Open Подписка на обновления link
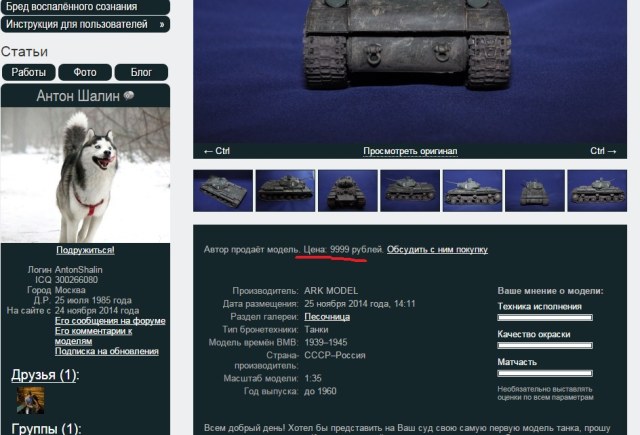Viewport: 640px width, 435px height. 107,351
